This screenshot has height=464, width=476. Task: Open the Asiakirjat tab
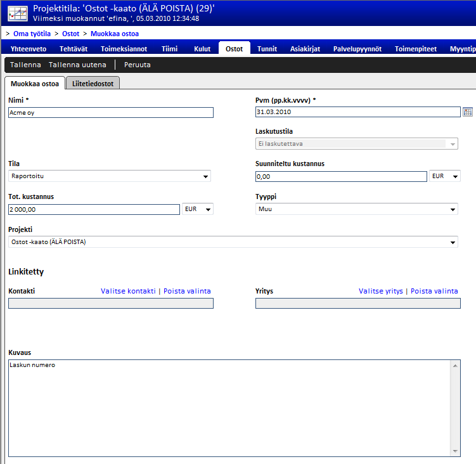point(305,49)
